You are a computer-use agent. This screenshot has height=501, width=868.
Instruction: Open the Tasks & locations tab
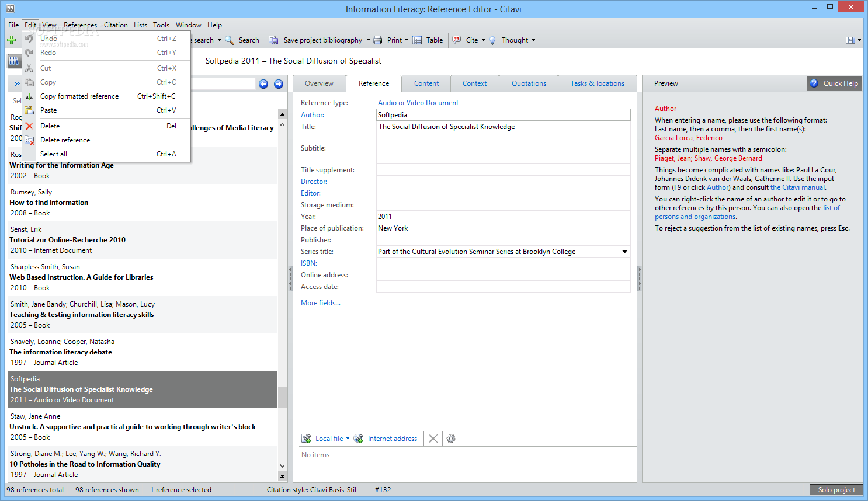pyautogui.click(x=598, y=83)
